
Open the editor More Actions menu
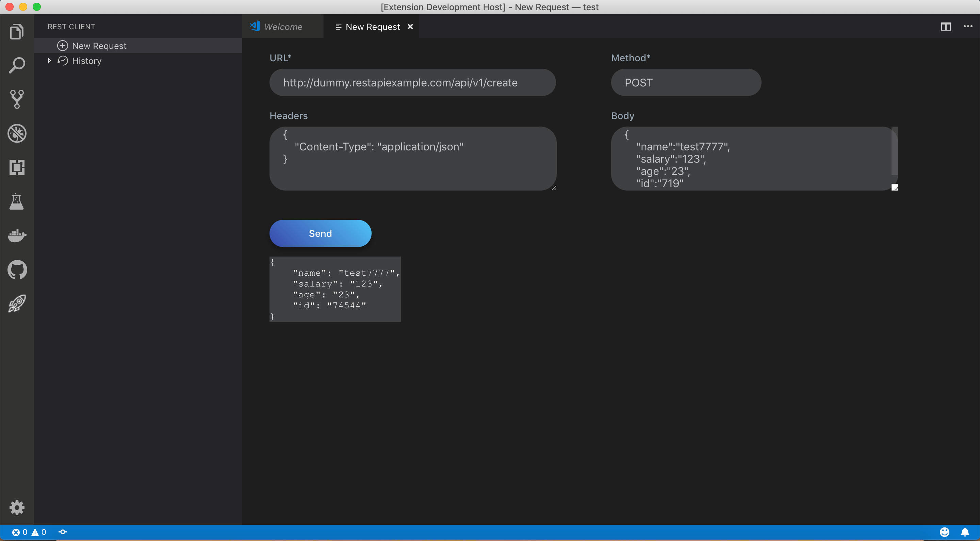click(x=967, y=27)
